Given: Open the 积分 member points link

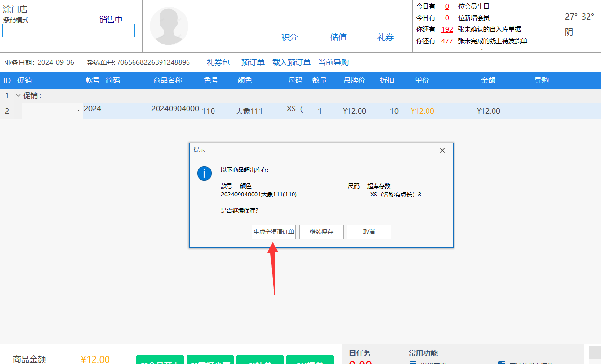Looking at the screenshot, I should (x=290, y=37).
